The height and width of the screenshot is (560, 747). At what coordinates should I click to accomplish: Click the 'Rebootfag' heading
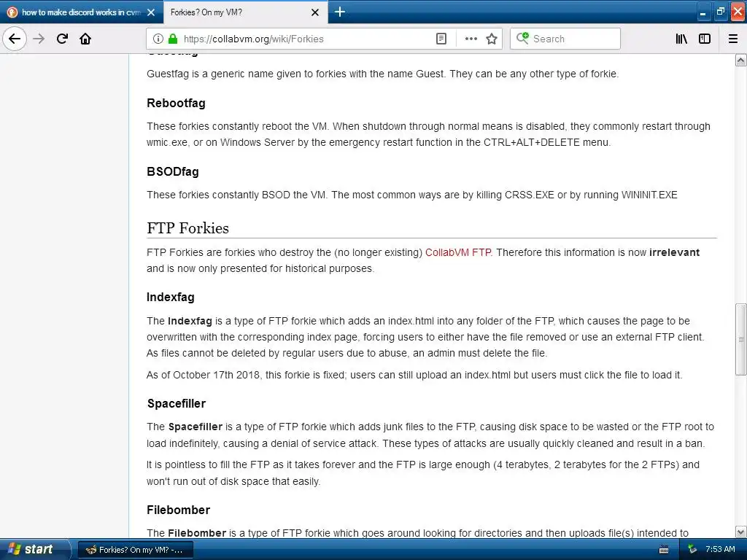point(176,104)
